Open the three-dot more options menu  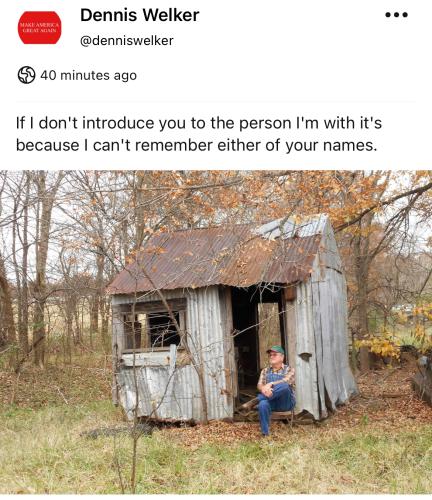(x=396, y=15)
